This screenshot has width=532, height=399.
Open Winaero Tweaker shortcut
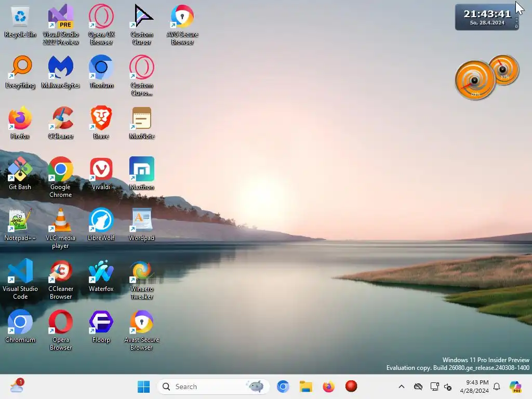click(142, 280)
